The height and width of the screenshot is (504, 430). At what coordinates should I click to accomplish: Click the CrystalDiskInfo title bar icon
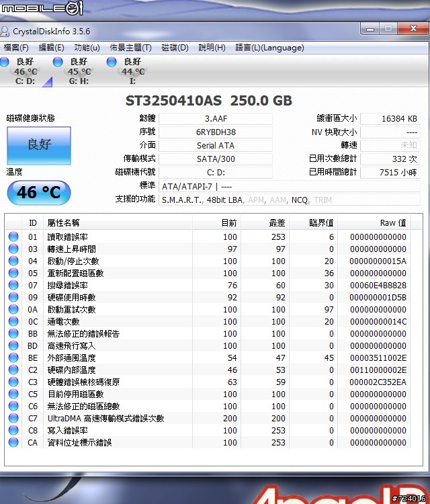tap(5, 31)
